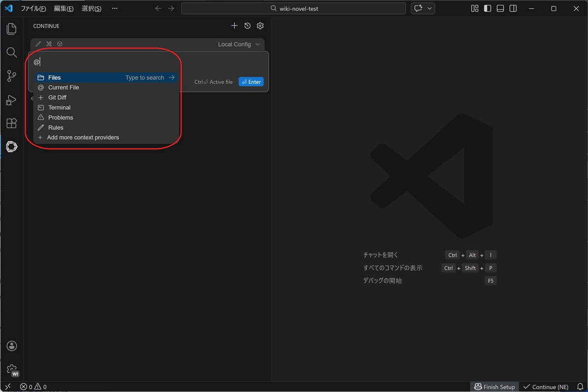Open Continue settings gear icon
This screenshot has height=392, width=588.
tap(260, 26)
